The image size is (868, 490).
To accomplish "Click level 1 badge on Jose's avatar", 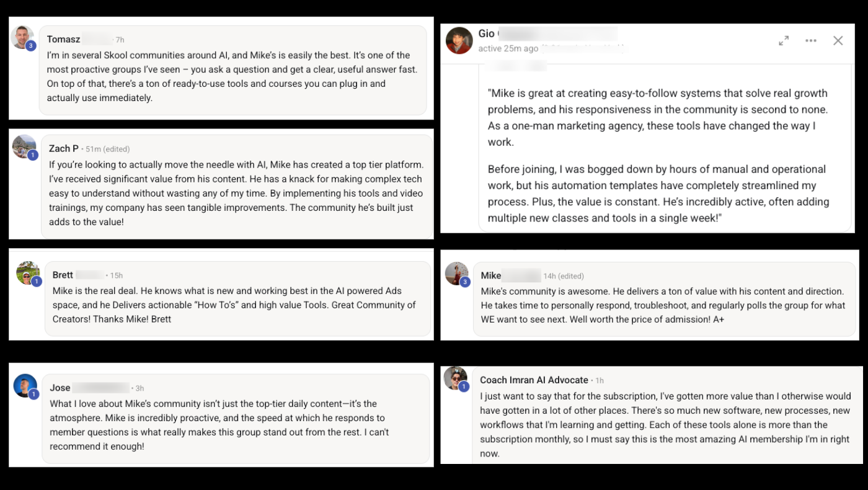I will [33, 394].
